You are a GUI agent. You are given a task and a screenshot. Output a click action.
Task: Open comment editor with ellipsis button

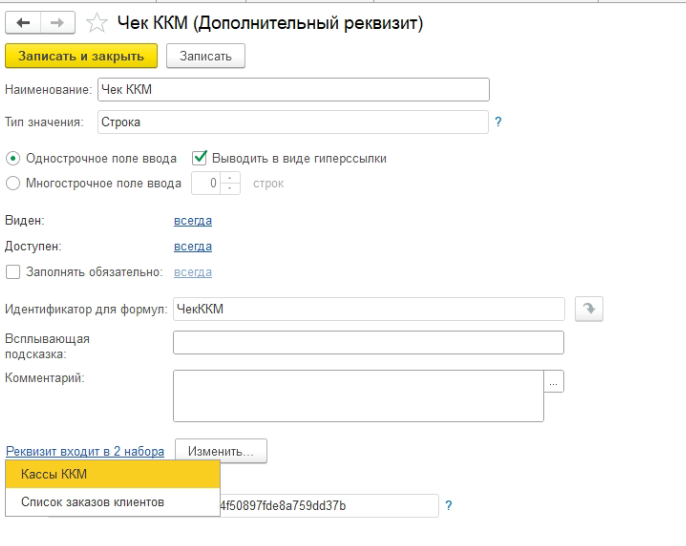point(552,381)
